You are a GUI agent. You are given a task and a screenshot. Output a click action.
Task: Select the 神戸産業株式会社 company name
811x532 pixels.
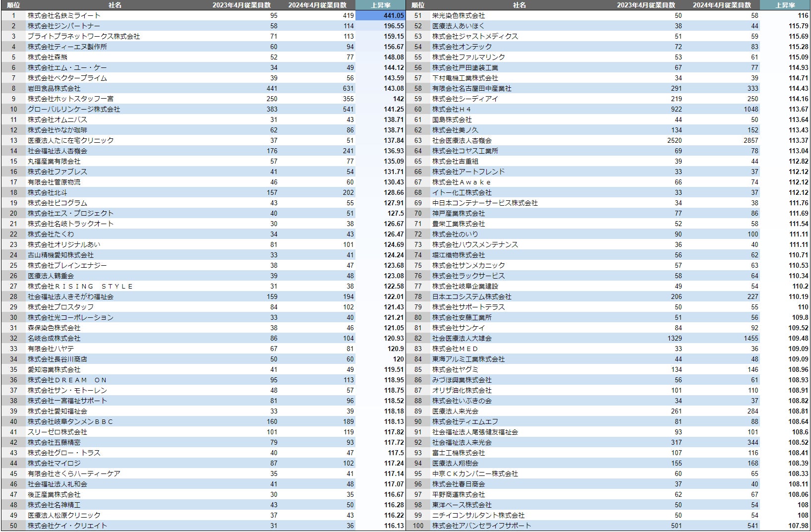459,213
